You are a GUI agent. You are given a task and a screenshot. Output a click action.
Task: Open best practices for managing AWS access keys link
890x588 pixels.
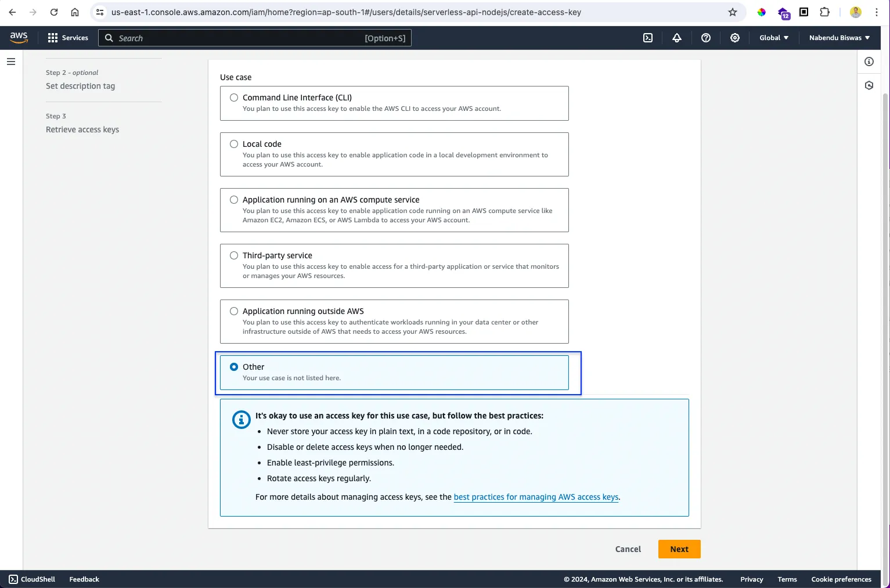pyautogui.click(x=536, y=497)
